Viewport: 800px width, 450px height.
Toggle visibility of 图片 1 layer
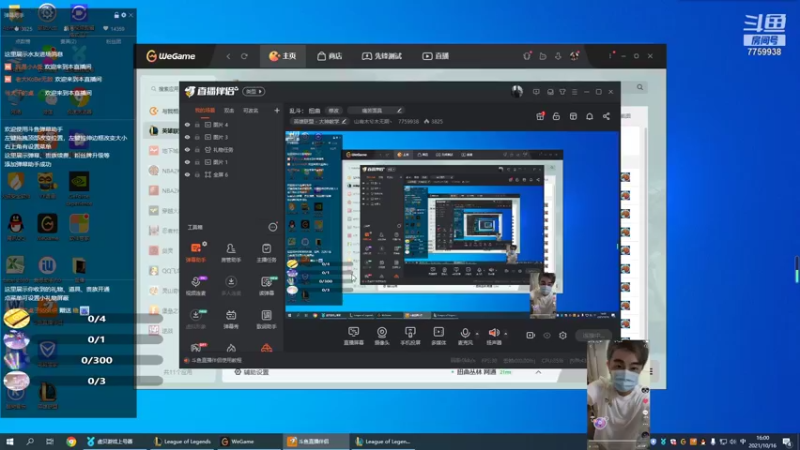pyautogui.click(x=187, y=162)
